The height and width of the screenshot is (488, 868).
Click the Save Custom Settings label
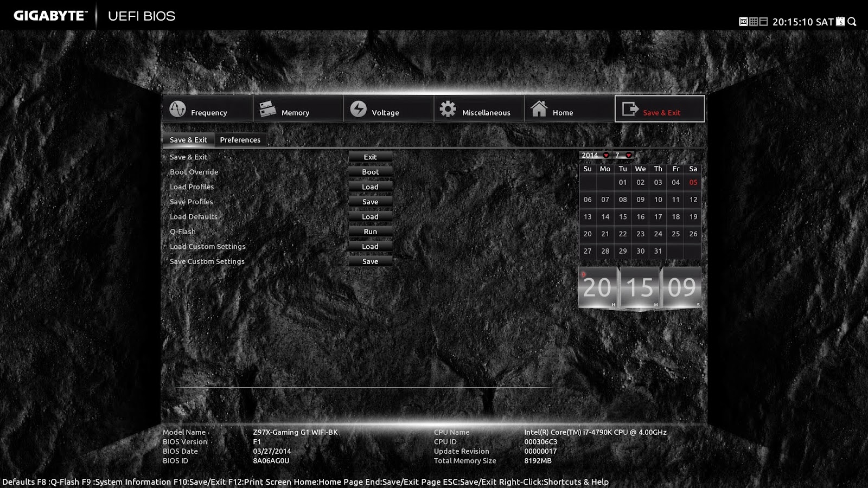coord(207,261)
